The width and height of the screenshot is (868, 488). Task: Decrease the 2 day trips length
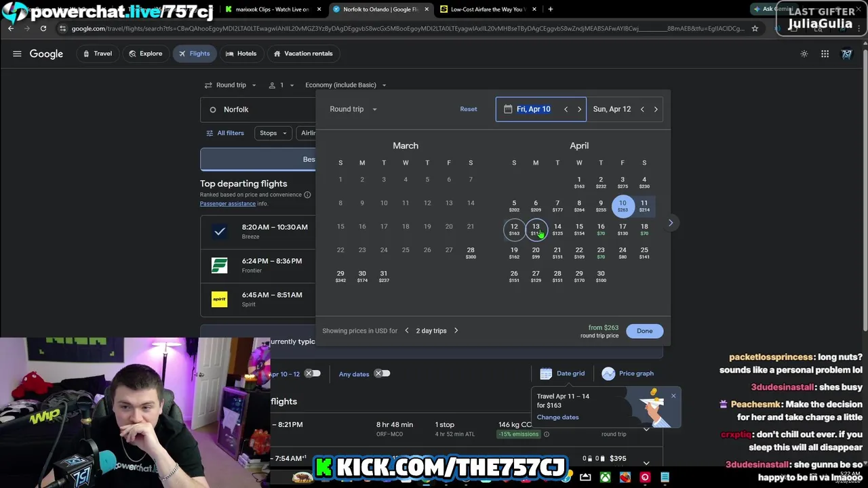[407, 331]
